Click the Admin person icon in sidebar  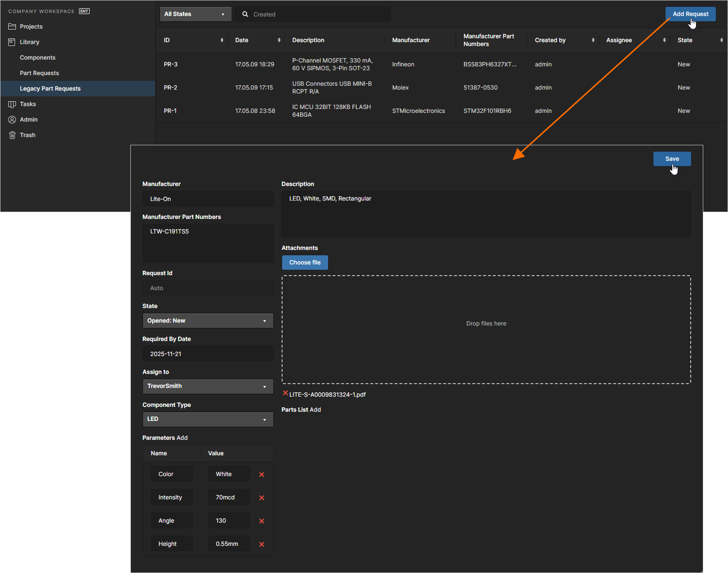[12, 119]
